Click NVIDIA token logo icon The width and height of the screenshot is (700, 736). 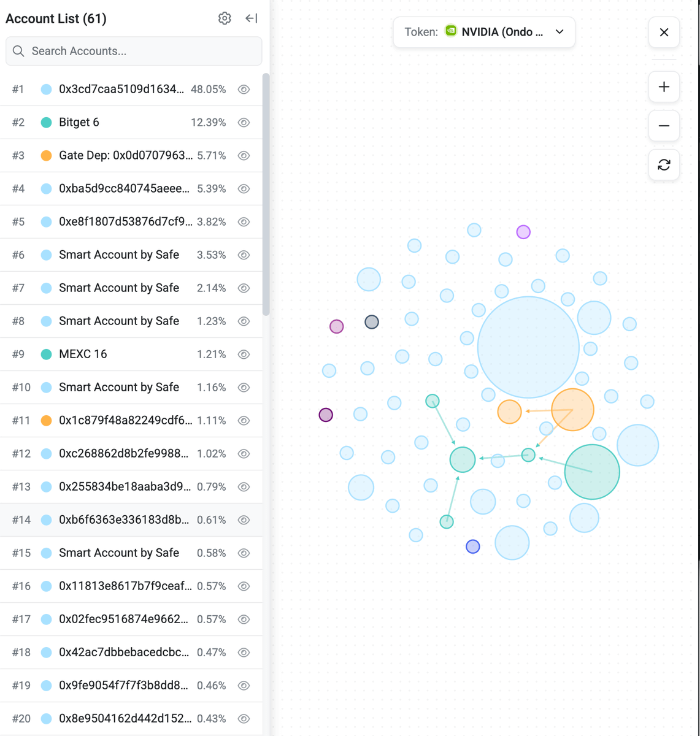click(x=451, y=31)
